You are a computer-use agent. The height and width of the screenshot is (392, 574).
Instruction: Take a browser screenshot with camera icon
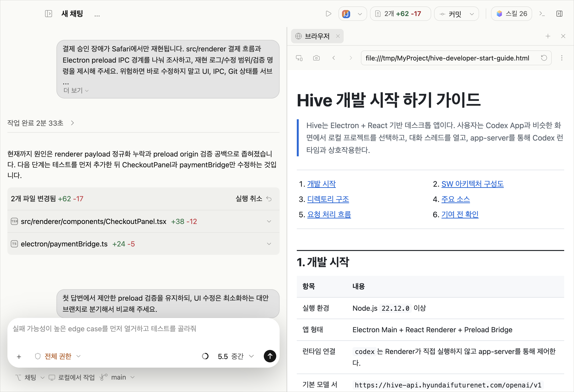pos(316,58)
